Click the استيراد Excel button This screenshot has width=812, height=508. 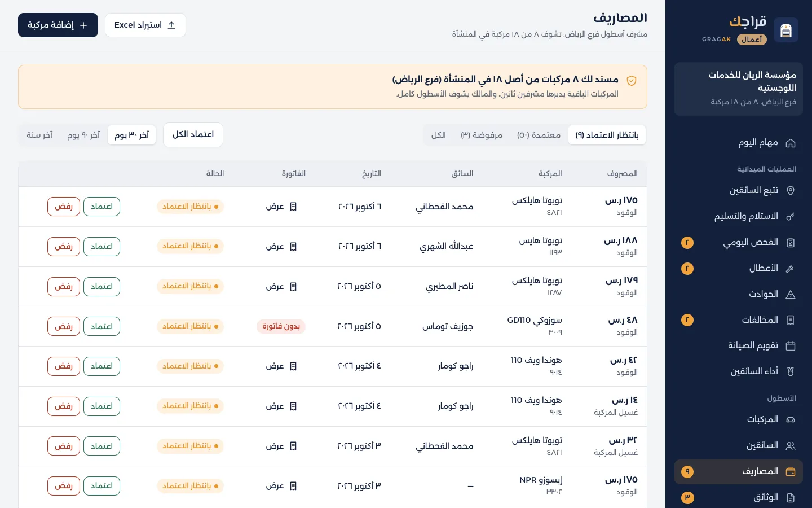click(145, 25)
